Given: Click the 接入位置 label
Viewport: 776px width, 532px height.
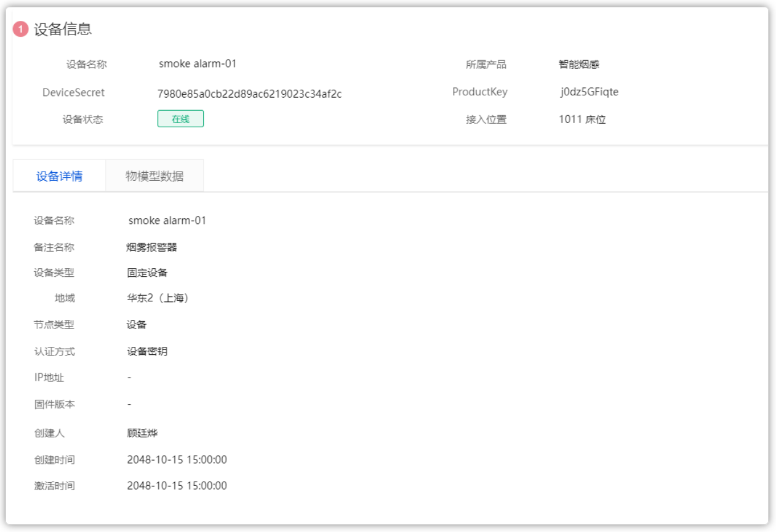Looking at the screenshot, I should pos(486,120).
